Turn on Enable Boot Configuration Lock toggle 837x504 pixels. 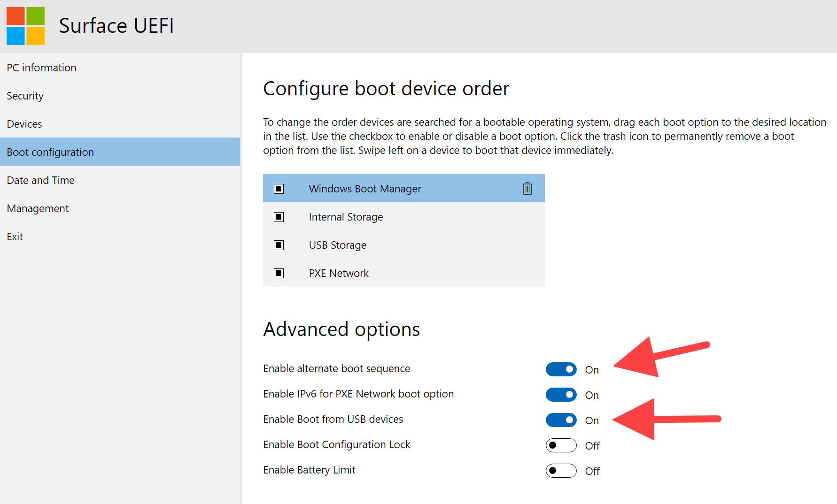coord(561,445)
